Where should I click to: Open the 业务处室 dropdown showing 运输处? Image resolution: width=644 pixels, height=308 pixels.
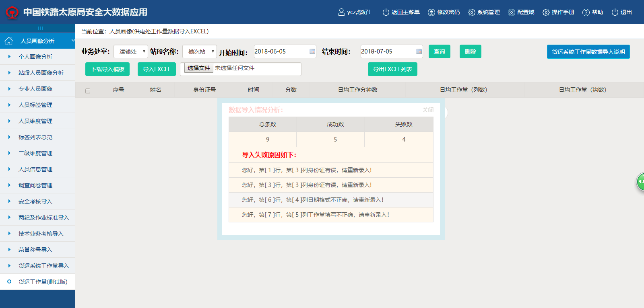click(x=131, y=51)
